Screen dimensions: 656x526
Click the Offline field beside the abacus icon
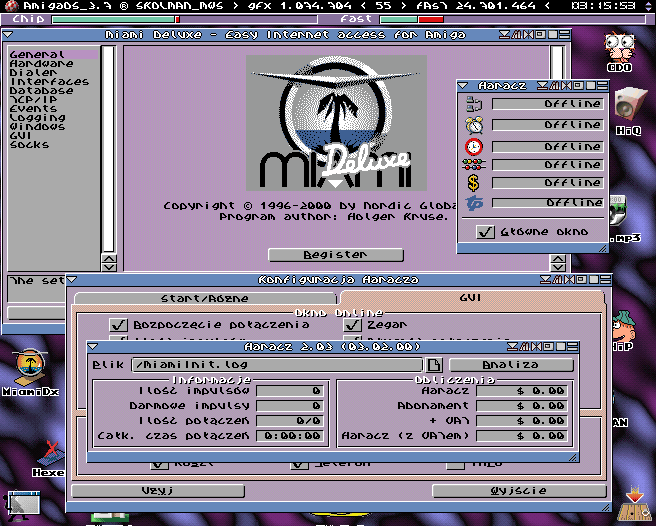point(548,165)
